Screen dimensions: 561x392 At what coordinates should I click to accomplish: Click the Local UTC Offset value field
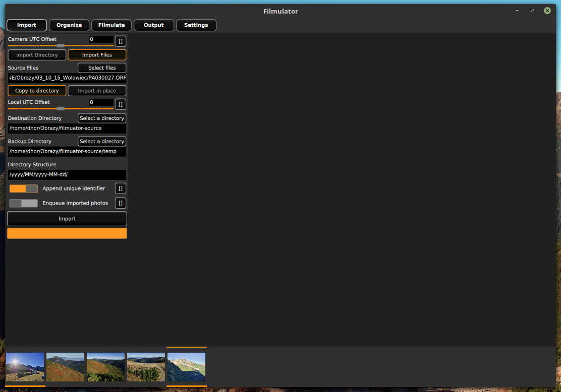pyautogui.click(x=101, y=102)
